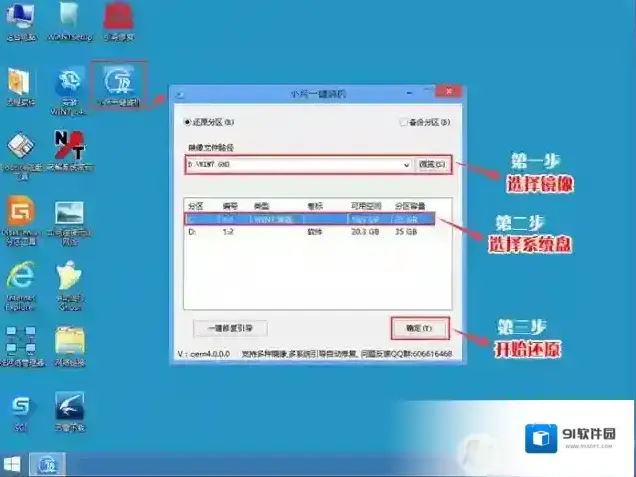Image resolution: width=636 pixels, height=477 pixels.
Task: Click 小兵一键装机 taskbar button
Action: (47, 465)
